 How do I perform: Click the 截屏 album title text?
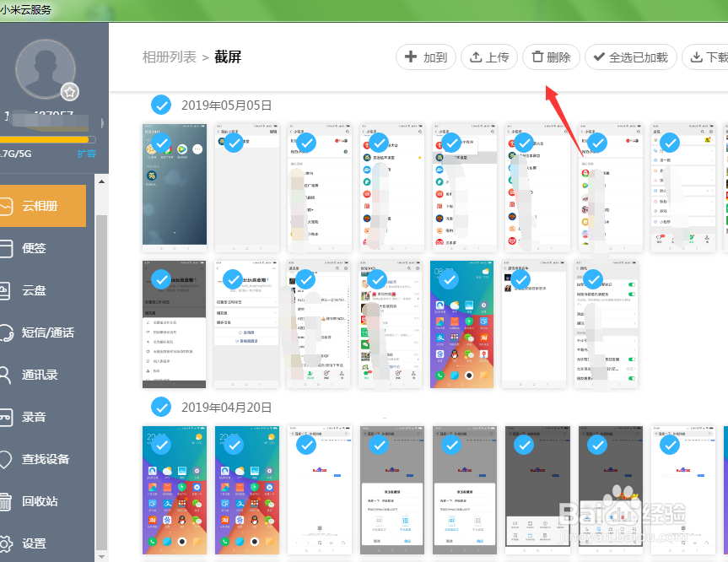[228, 57]
